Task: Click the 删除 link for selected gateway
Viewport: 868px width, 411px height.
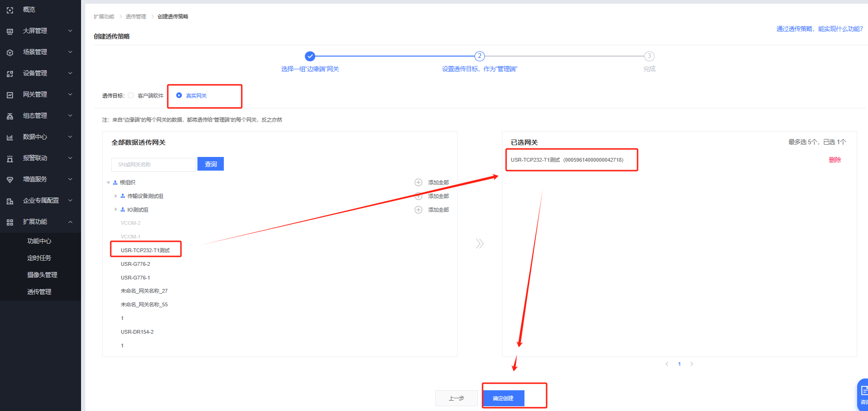Action: coord(835,160)
